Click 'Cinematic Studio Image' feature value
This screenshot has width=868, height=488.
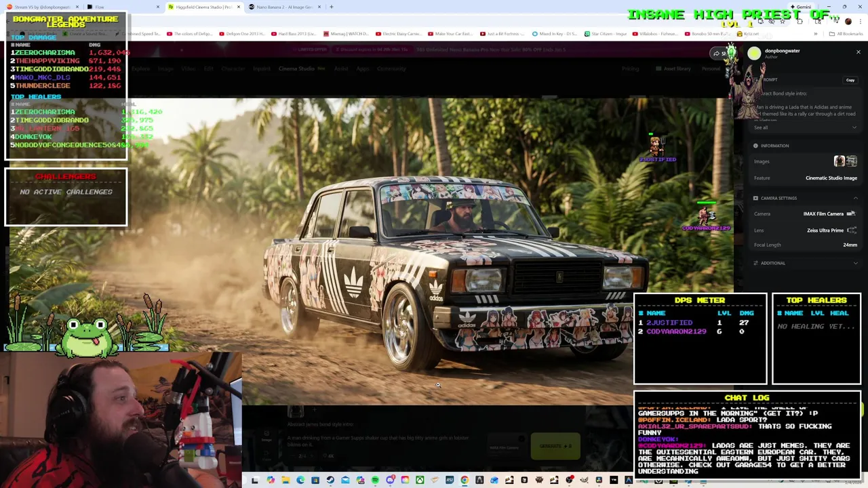(831, 178)
